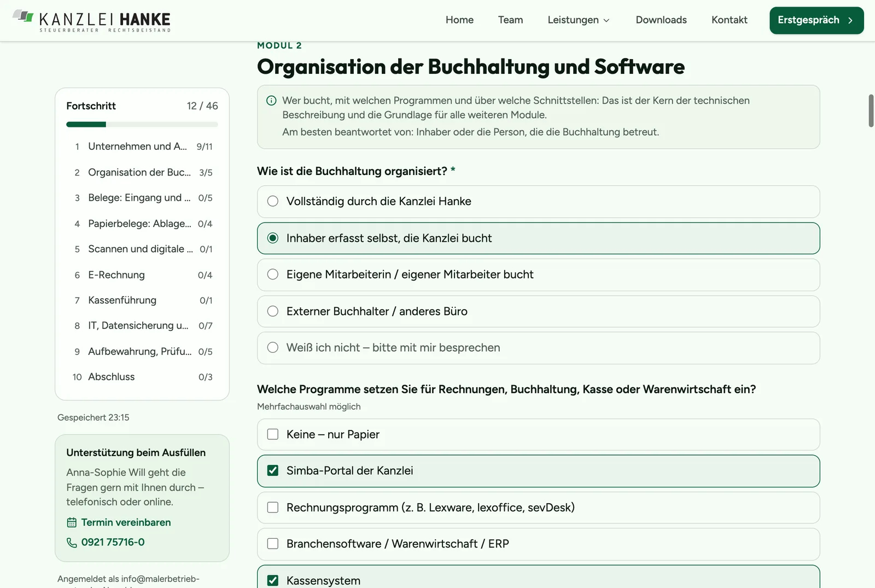Jump to module 5 "Scannen und digitale ..."
This screenshot has height=588, width=875.
142,249
